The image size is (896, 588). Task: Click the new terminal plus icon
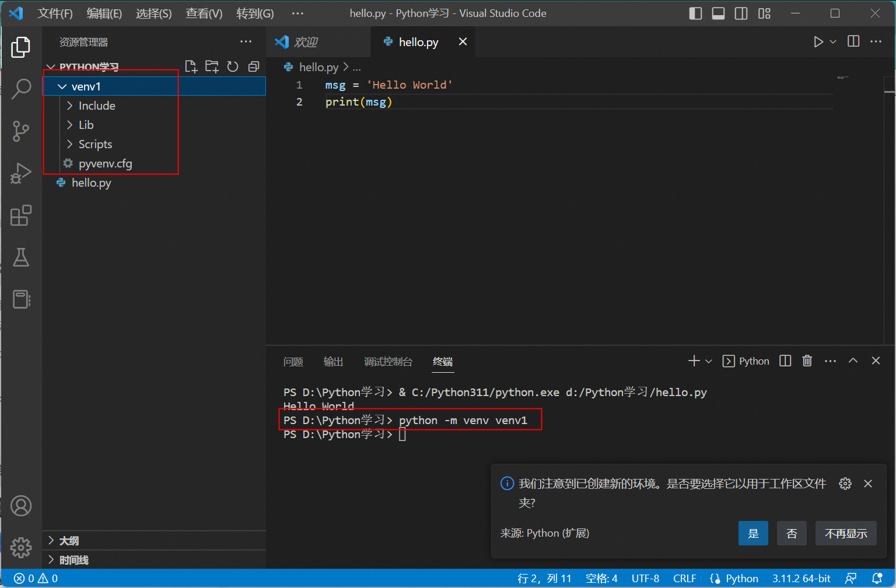[x=694, y=361]
